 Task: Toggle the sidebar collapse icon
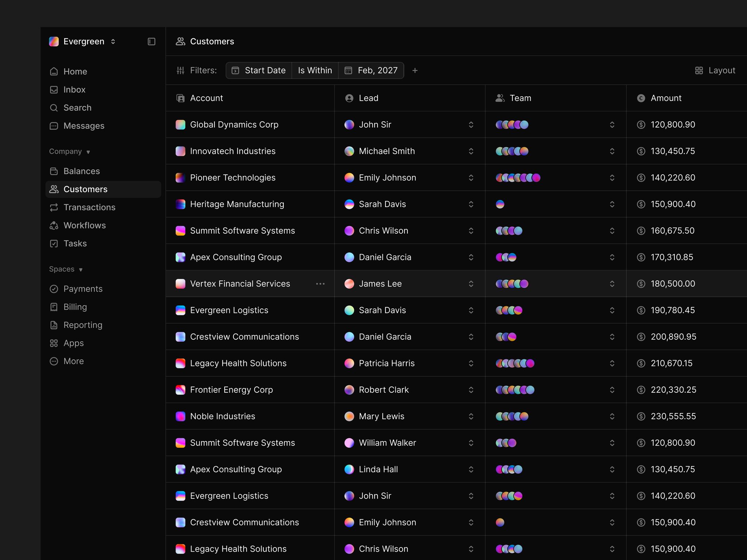point(151,42)
